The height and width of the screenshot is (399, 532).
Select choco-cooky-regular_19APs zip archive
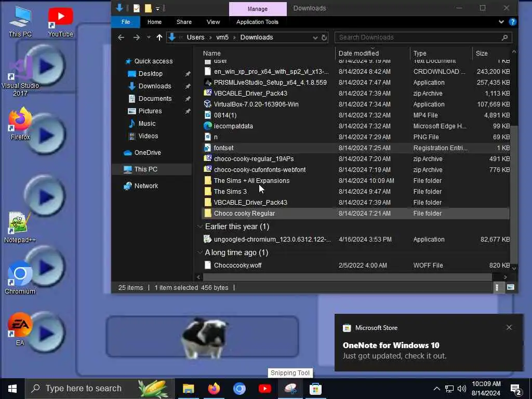356,159
